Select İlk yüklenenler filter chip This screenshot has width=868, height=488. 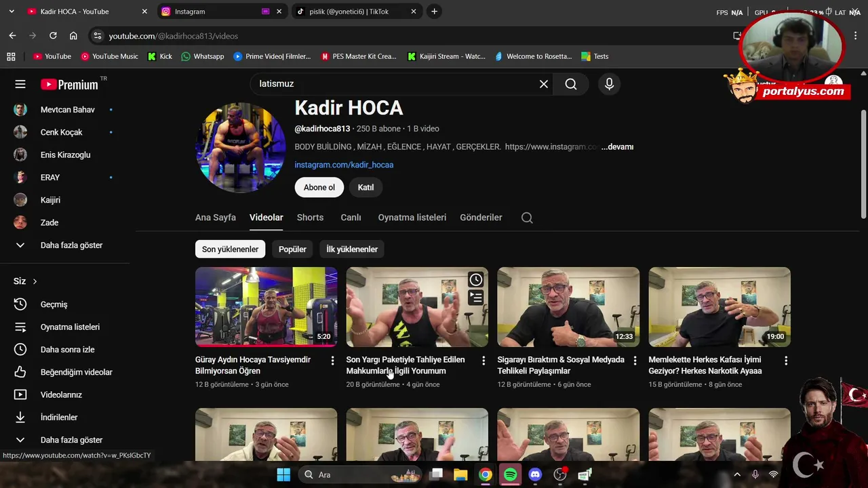[x=352, y=249]
